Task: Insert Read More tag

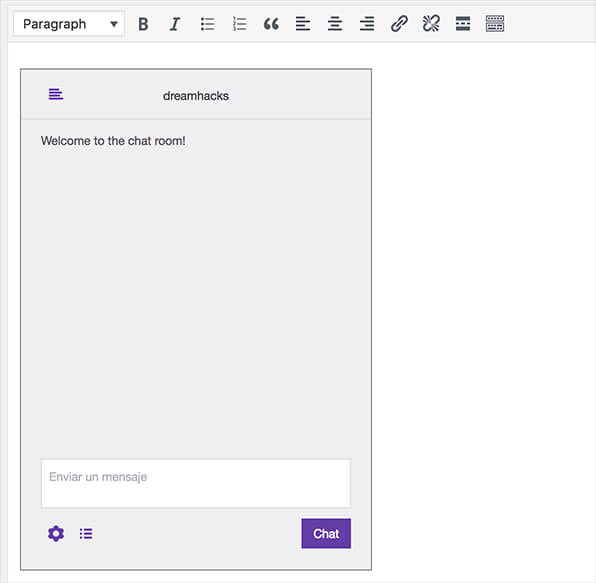Action: point(463,24)
